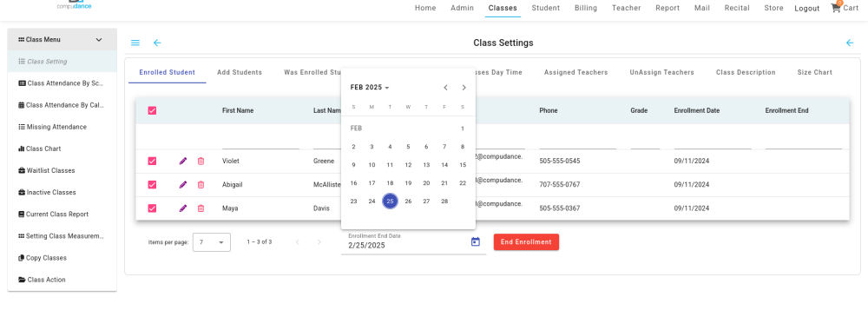Switch to the Assigned Teachers tab
This screenshot has width=868, height=317.
[575, 73]
